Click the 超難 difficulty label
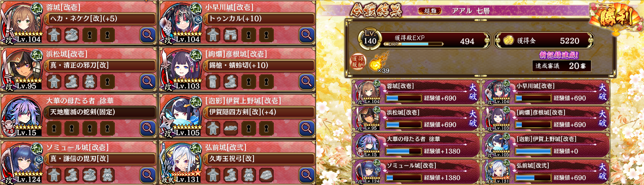644x185 pixels. pos(430,11)
